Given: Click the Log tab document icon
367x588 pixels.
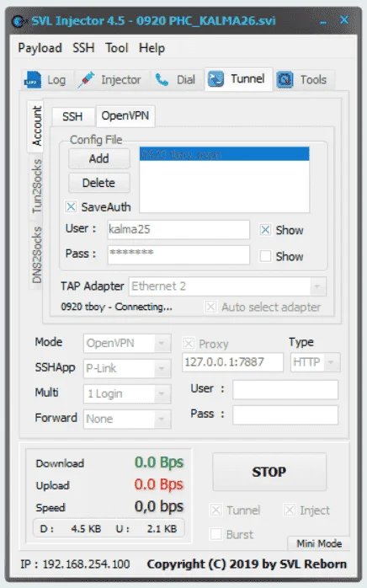Looking at the screenshot, I should coord(33,79).
